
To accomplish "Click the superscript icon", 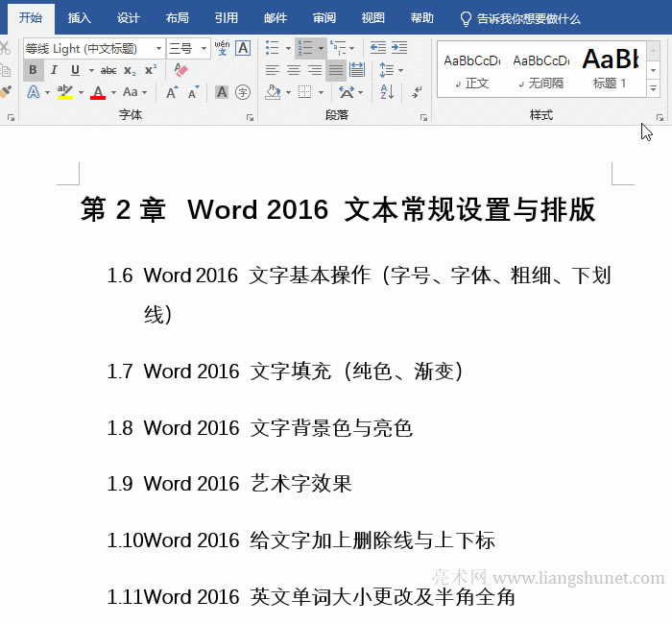I will click(151, 70).
